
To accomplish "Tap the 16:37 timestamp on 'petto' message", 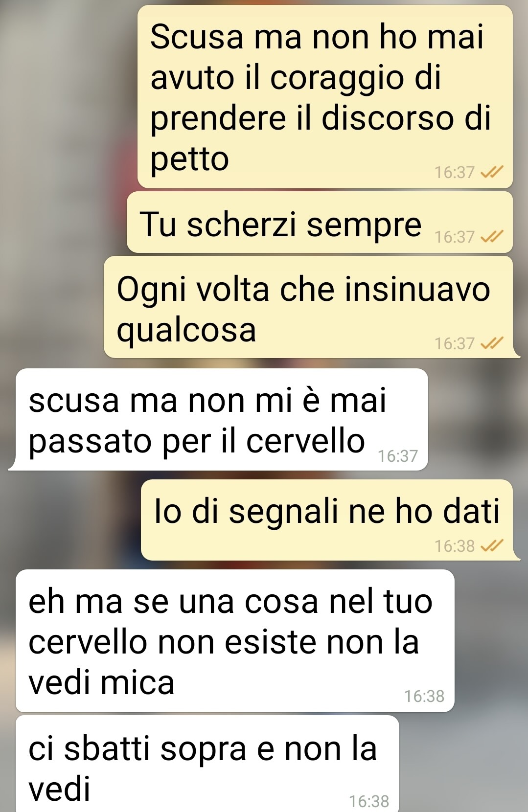I will (x=455, y=172).
